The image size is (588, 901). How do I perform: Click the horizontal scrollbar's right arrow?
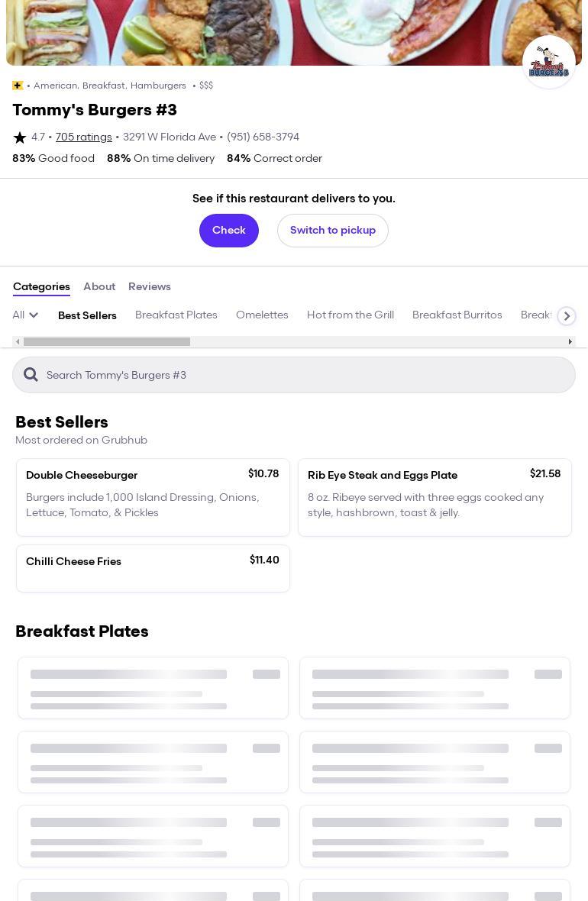570,342
